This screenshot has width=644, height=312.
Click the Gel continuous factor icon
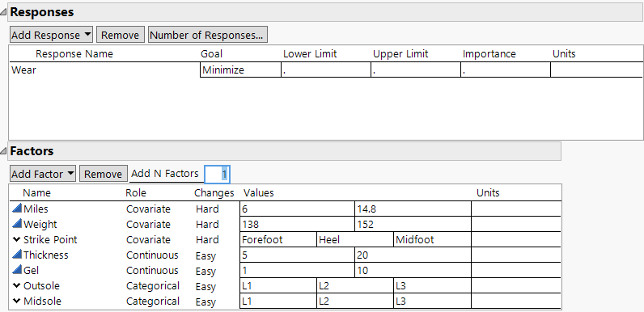point(16,270)
